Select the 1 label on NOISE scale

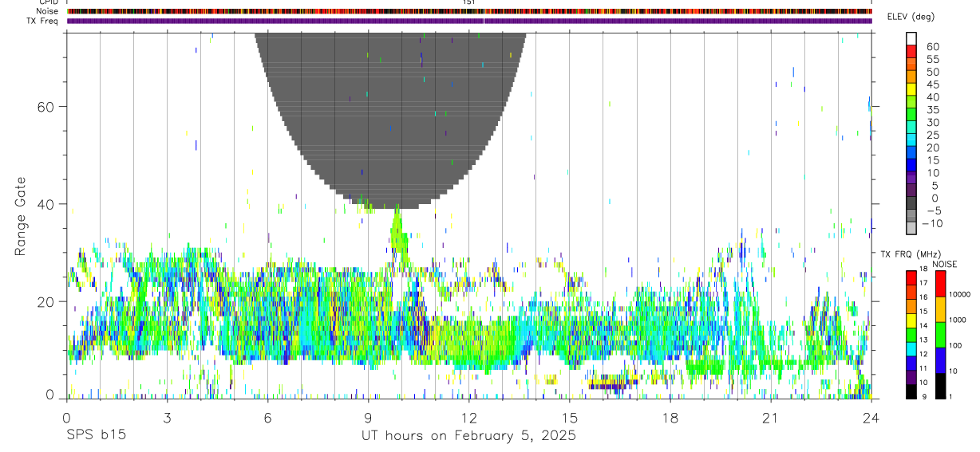click(952, 397)
